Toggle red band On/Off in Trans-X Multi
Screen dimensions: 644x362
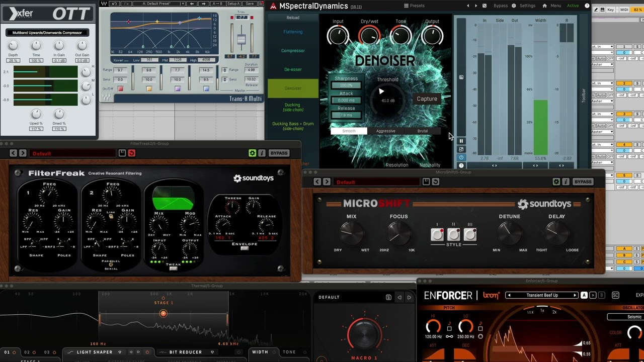(x=120, y=89)
